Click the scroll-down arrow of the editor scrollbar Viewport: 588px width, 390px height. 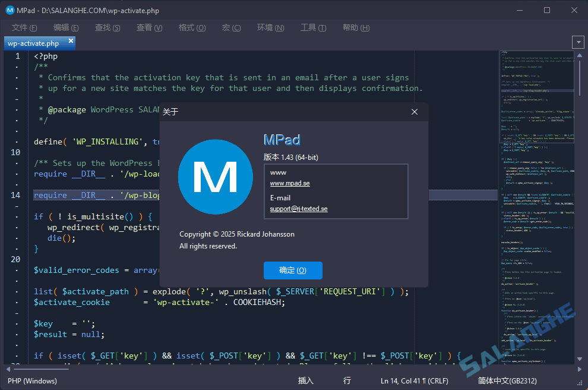point(579,358)
